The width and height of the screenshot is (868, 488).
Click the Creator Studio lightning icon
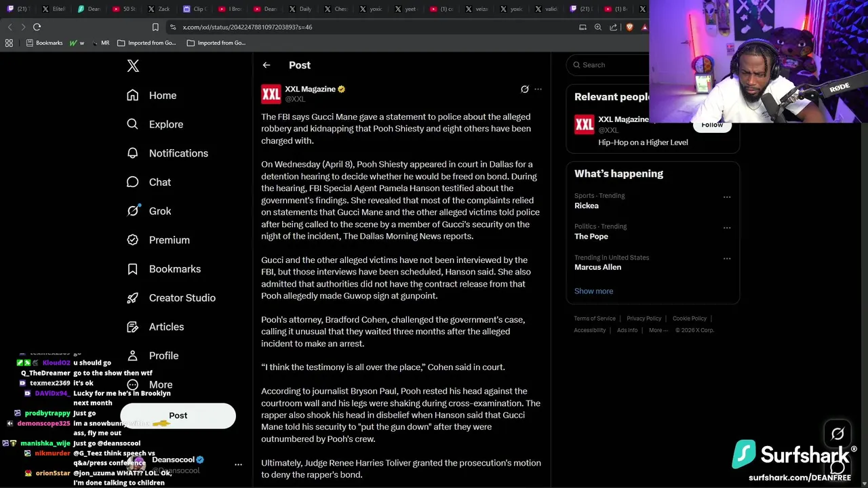pos(133,298)
